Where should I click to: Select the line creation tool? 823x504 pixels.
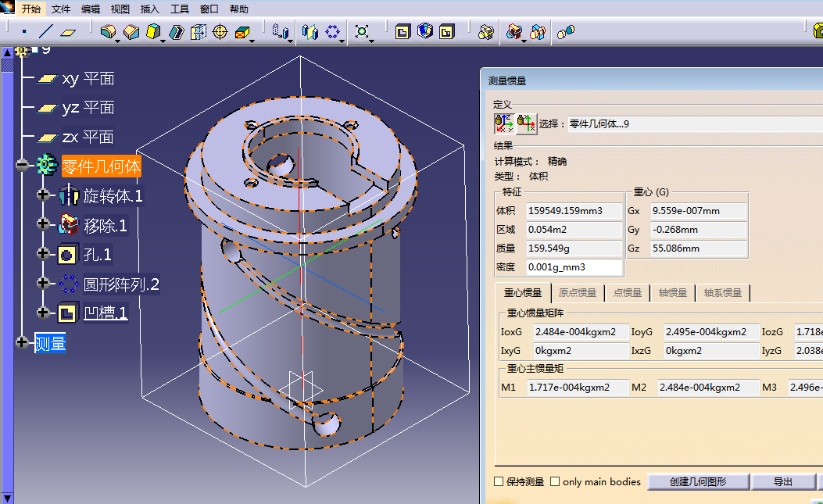pyautogui.click(x=46, y=32)
